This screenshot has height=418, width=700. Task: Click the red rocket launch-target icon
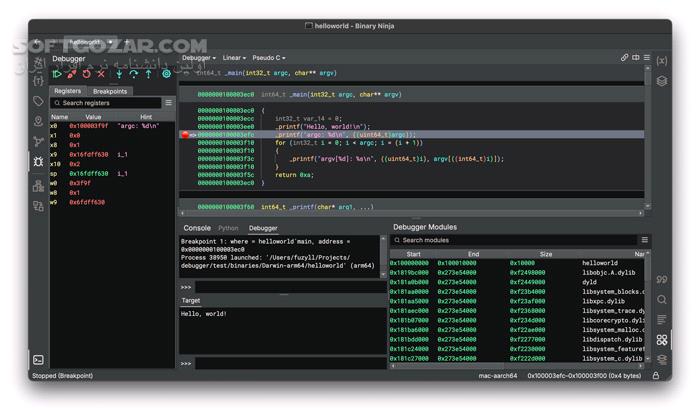point(71,74)
